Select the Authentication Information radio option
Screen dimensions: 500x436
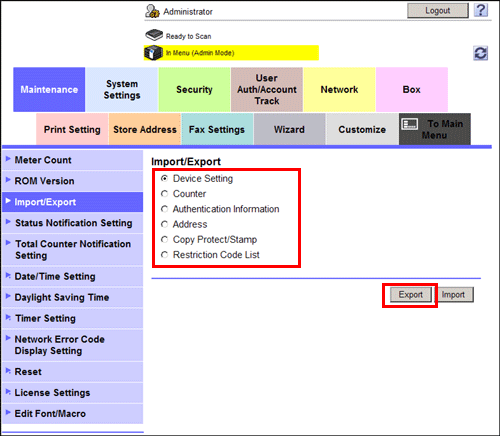(x=164, y=209)
